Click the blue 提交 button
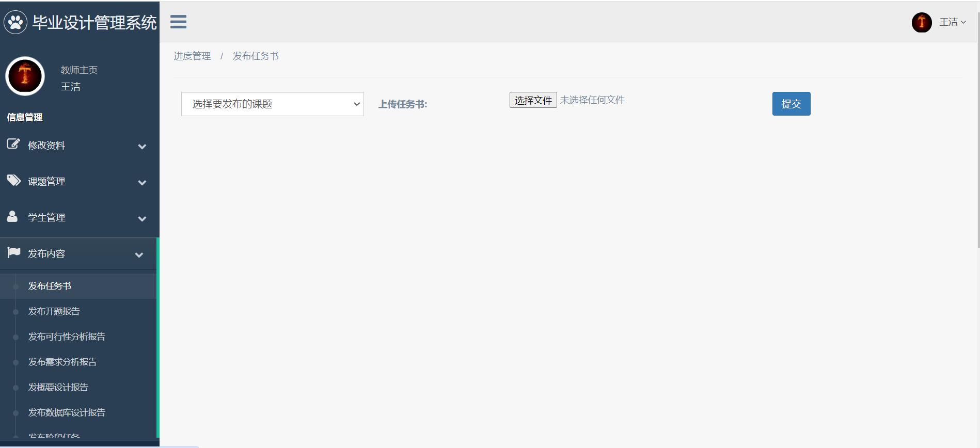Image resolution: width=980 pixels, height=448 pixels. tap(791, 104)
